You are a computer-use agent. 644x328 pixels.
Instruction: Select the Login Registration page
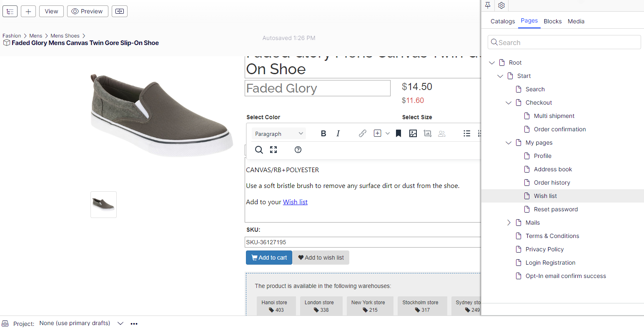point(550,263)
